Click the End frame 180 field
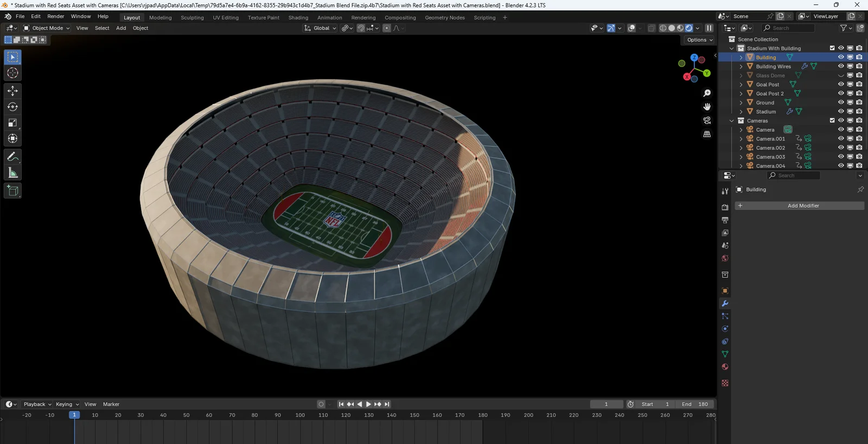Image resolution: width=868 pixels, height=444 pixels. tap(695, 404)
